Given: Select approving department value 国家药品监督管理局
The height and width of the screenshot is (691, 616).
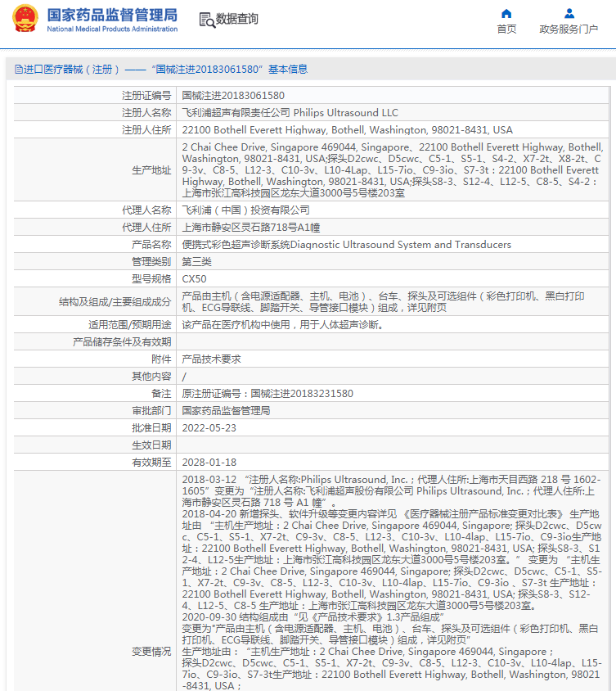Looking at the screenshot, I should pos(226,411).
